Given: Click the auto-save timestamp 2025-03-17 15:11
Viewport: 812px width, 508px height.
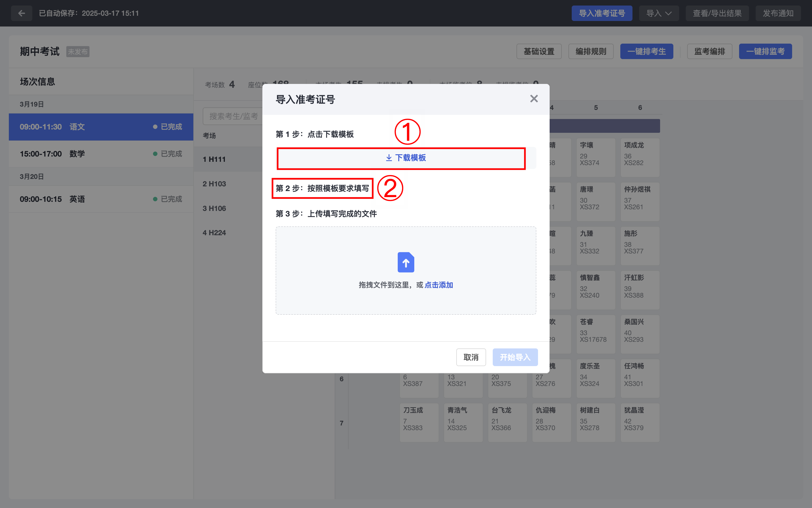Looking at the screenshot, I should [x=110, y=13].
